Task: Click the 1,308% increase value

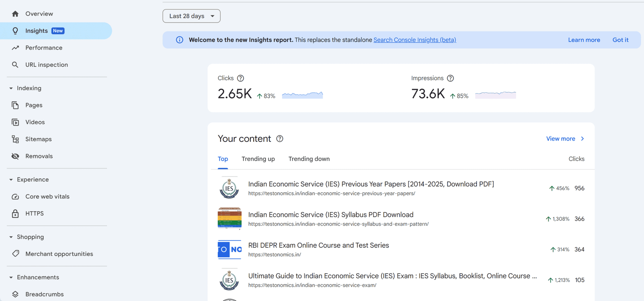Action: pyautogui.click(x=561, y=219)
